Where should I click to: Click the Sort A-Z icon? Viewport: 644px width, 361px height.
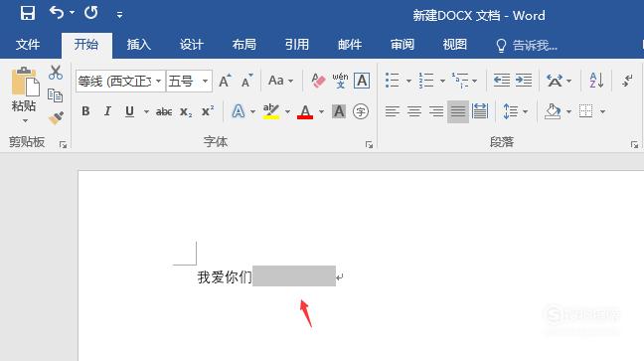pyautogui.click(x=596, y=81)
